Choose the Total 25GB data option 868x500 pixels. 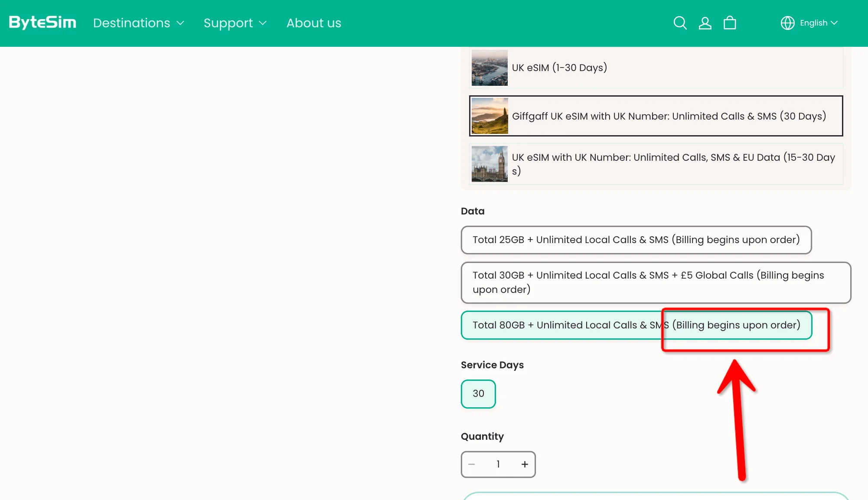[x=636, y=240]
